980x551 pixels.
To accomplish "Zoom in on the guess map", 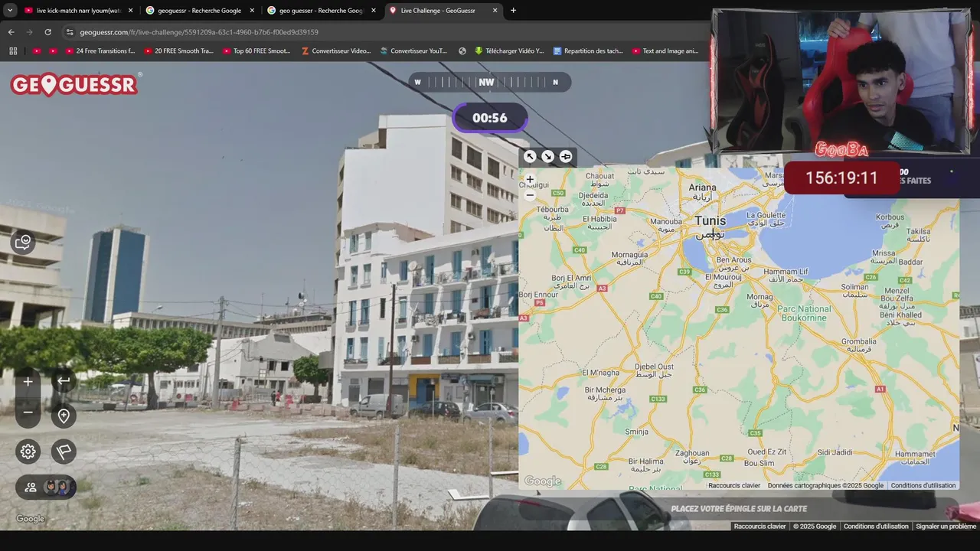I will click(530, 180).
